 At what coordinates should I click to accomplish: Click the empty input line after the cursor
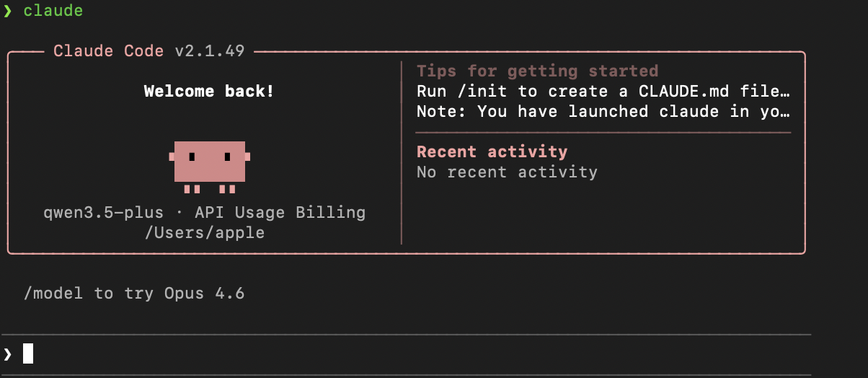point(418,353)
